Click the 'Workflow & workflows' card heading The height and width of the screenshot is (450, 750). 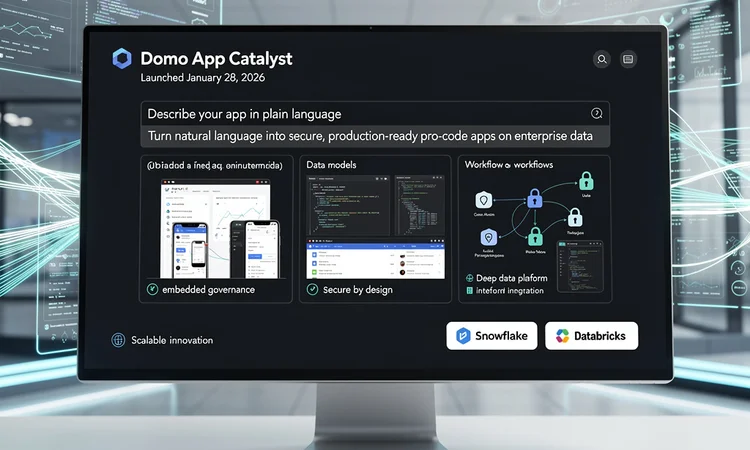(509, 165)
